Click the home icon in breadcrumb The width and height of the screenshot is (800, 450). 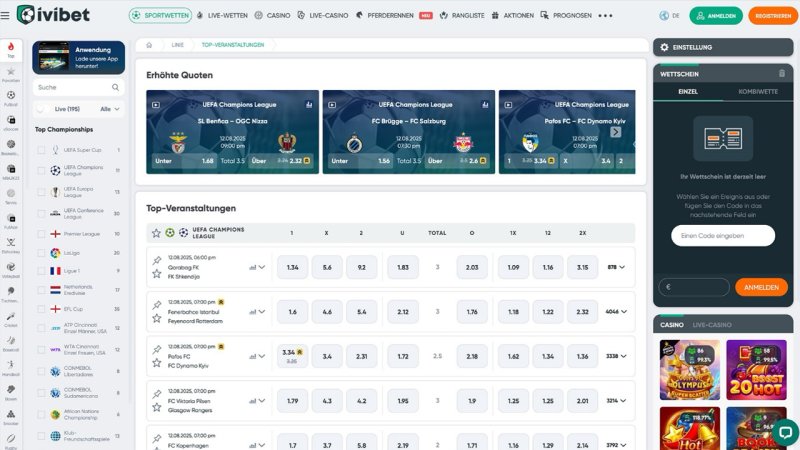click(x=149, y=45)
